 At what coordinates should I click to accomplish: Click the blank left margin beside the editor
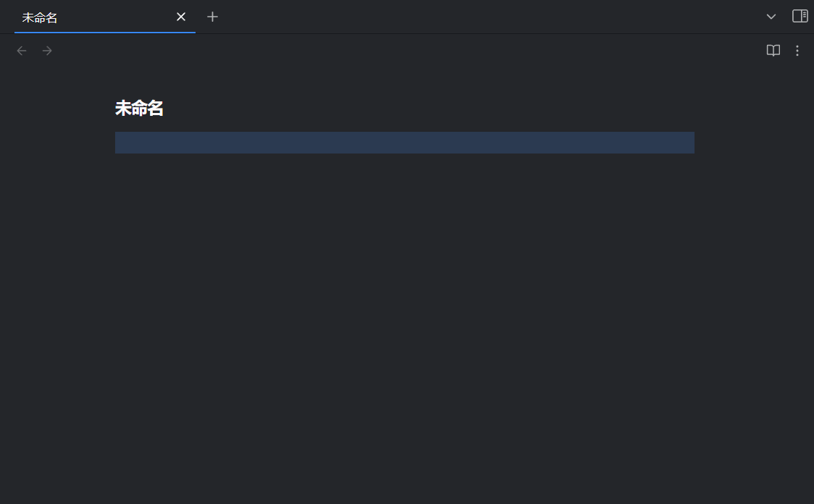(x=58, y=253)
